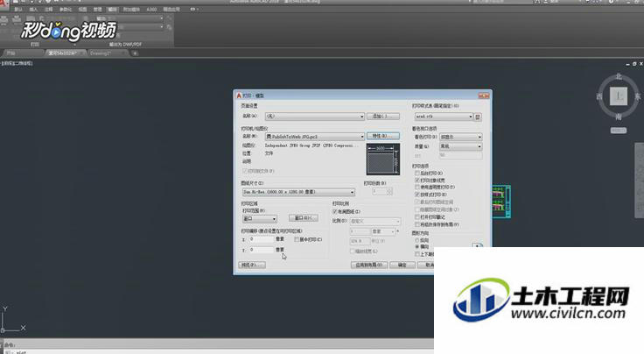Enable 打开打印戳记 checkbox
Viewport: 644px width, 354px height.
point(417,217)
